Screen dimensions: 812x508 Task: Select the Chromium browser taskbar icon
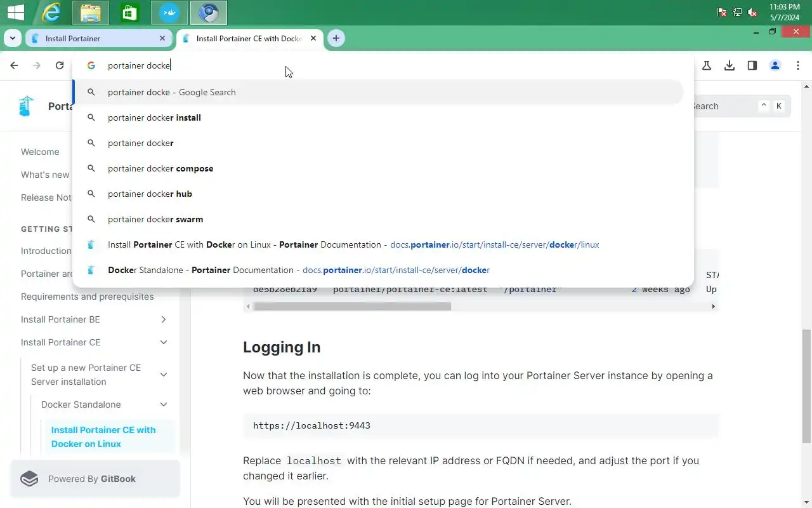point(209,13)
